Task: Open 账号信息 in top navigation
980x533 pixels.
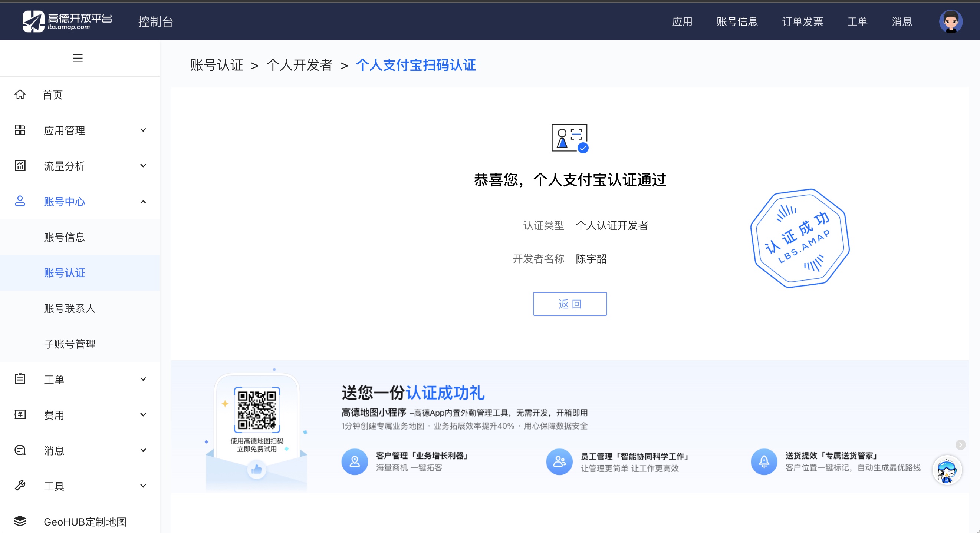Action: (737, 21)
